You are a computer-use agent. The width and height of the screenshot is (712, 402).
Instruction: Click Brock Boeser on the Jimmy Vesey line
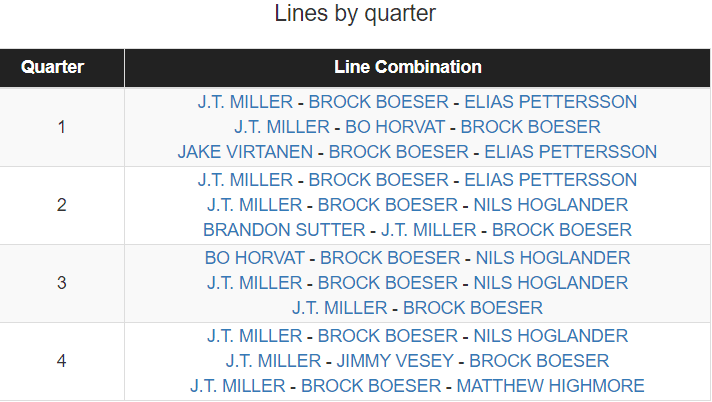539,360
